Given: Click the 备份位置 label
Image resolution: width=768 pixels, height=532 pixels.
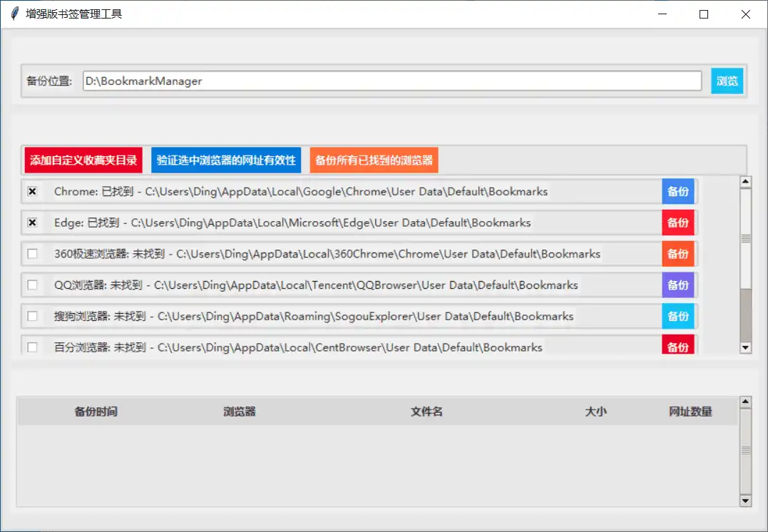Looking at the screenshot, I should coord(49,81).
